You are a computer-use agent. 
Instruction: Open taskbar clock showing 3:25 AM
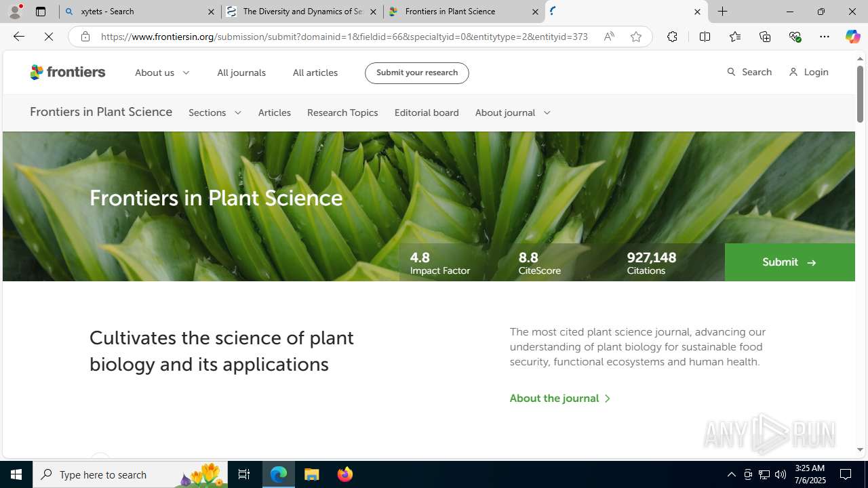coord(809,474)
